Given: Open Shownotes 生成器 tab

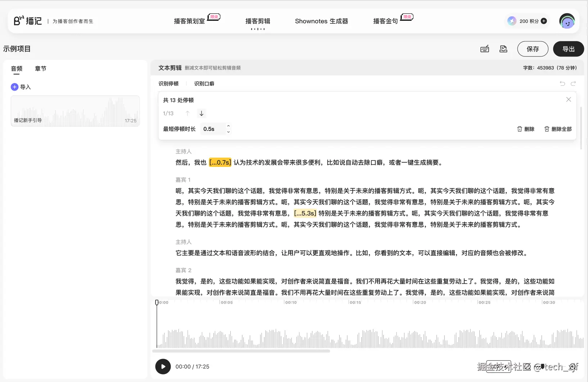Looking at the screenshot, I should pyautogui.click(x=321, y=21).
